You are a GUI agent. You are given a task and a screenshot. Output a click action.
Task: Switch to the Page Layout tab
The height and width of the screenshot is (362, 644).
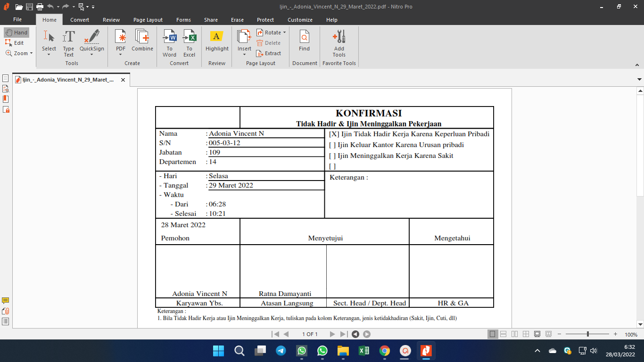tap(148, 20)
